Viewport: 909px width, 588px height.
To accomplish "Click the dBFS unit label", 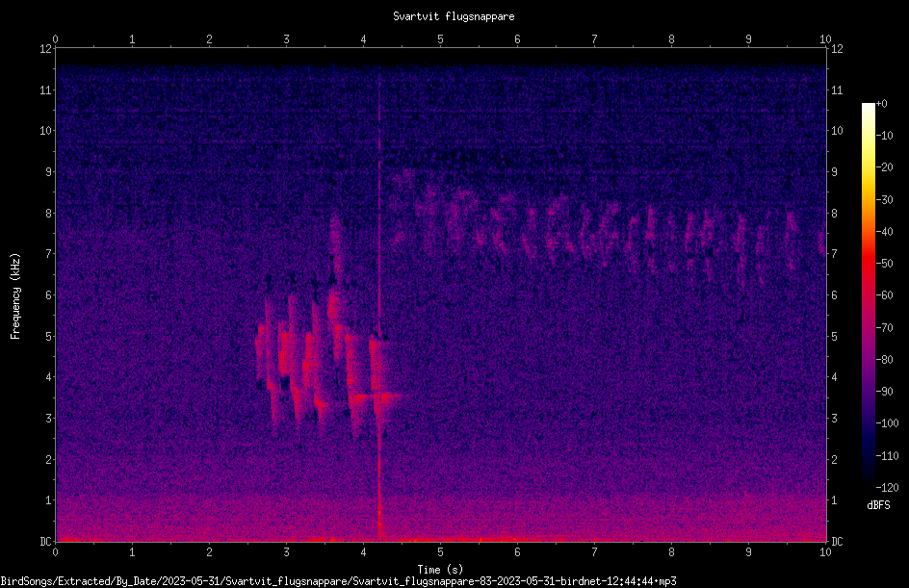I will [x=878, y=505].
